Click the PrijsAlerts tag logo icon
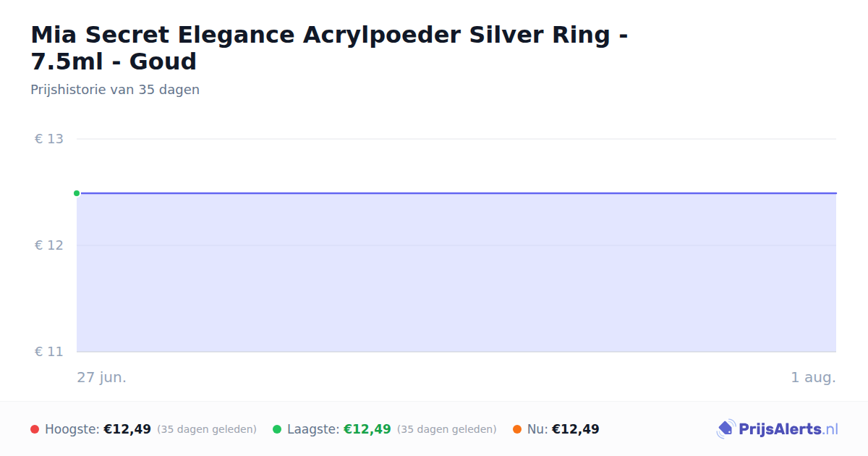Viewport: 868px width, 456px height. click(x=726, y=429)
